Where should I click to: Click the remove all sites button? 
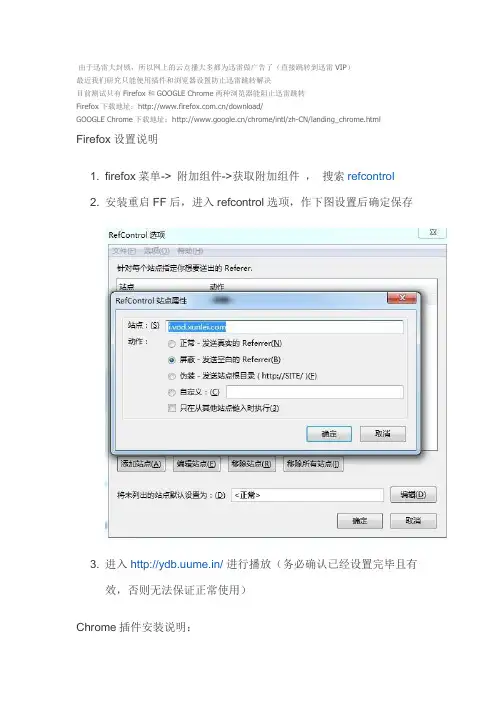313,464
